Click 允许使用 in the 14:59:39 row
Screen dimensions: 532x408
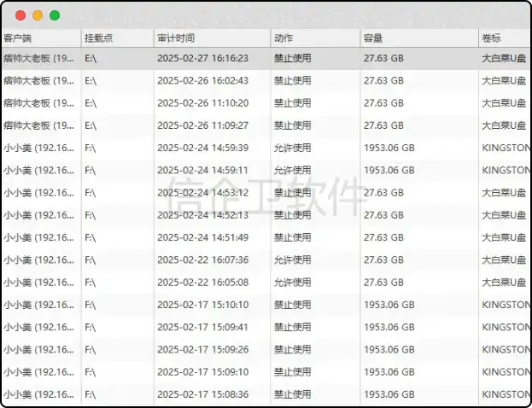point(292,148)
